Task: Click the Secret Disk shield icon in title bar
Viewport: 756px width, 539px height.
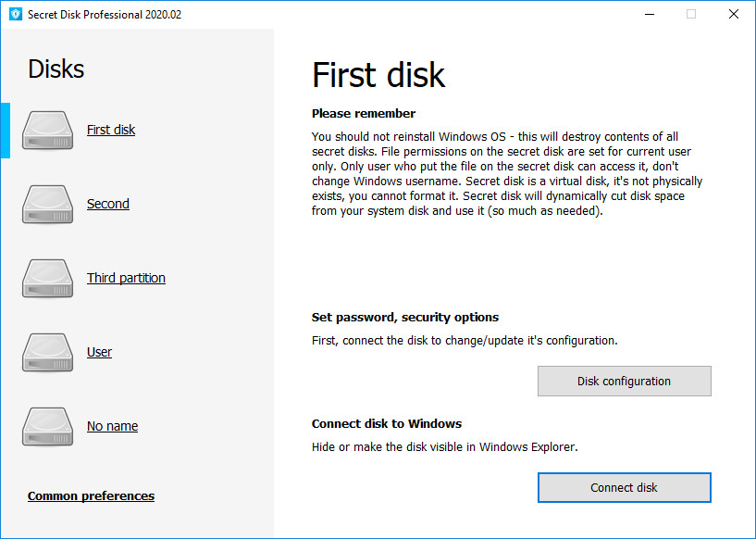Action: (16, 14)
